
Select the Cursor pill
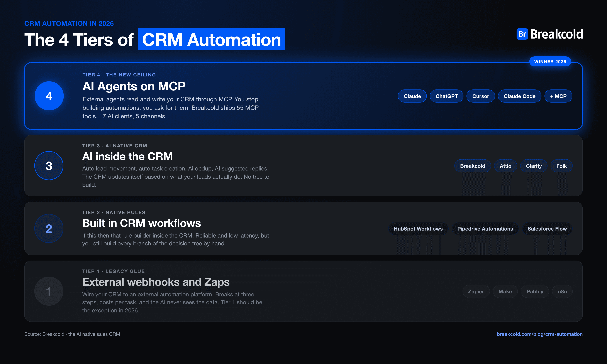pyautogui.click(x=481, y=96)
